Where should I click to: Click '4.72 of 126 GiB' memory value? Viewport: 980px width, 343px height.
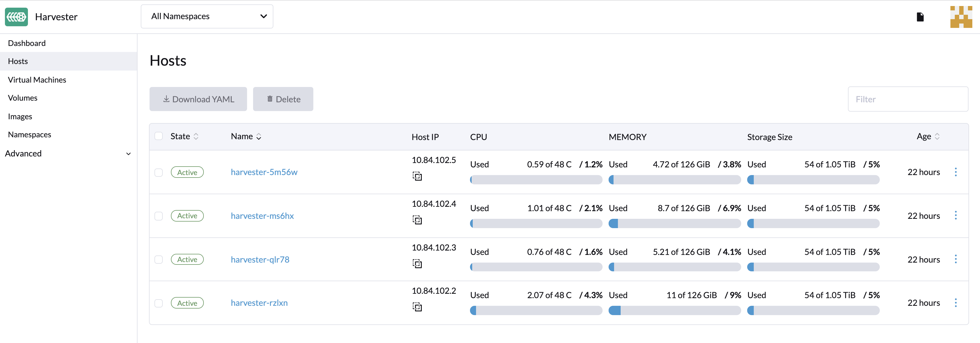click(681, 164)
